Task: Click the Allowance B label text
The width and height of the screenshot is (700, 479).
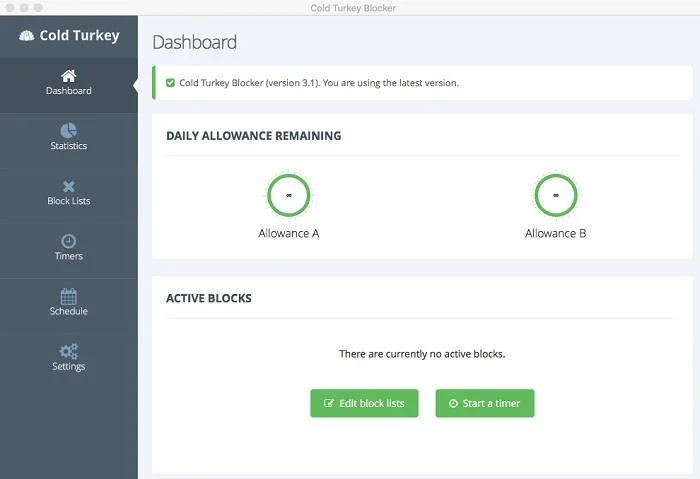Action: click(x=555, y=233)
